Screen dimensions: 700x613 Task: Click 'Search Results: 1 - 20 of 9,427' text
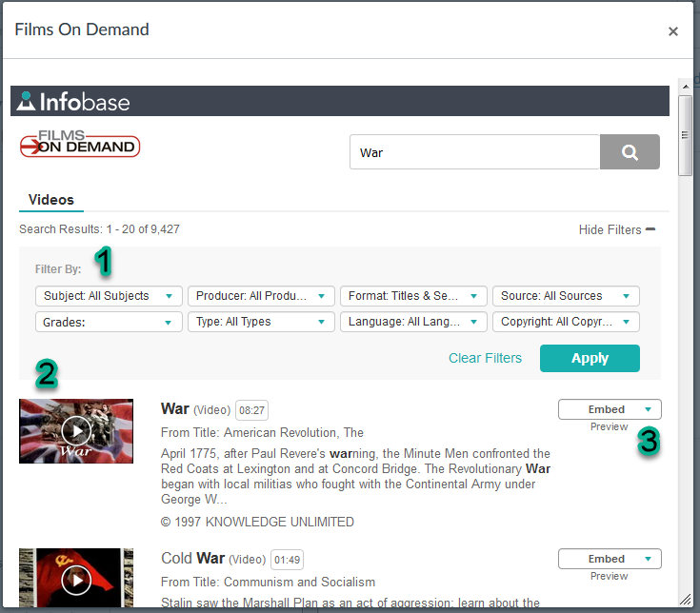[99, 229]
